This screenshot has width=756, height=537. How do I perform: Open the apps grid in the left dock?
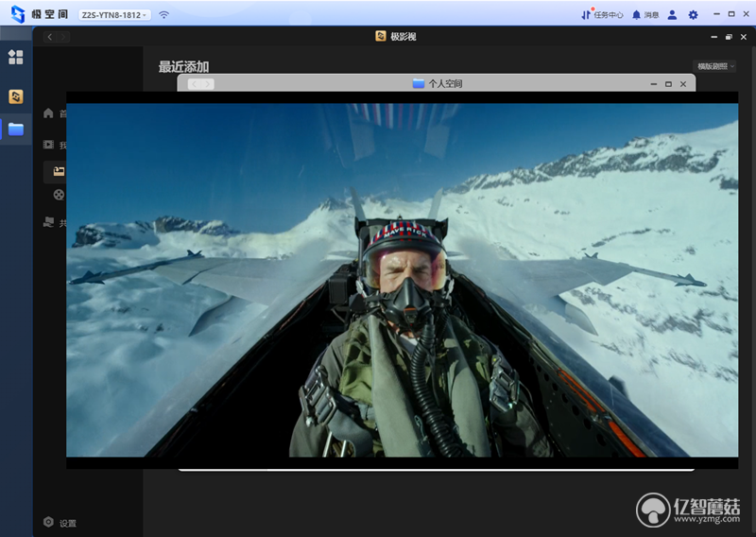point(15,57)
